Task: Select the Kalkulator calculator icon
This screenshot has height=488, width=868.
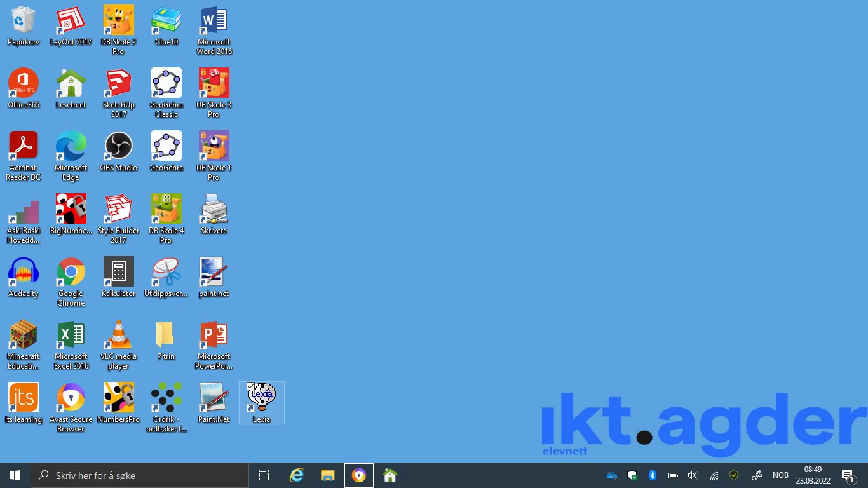Action: pos(118,278)
